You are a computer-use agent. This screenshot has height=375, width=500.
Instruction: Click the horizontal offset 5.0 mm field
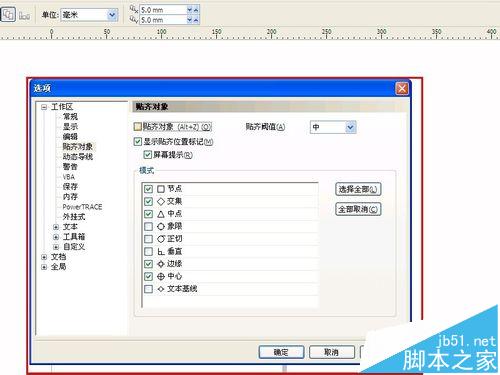click(x=163, y=10)
